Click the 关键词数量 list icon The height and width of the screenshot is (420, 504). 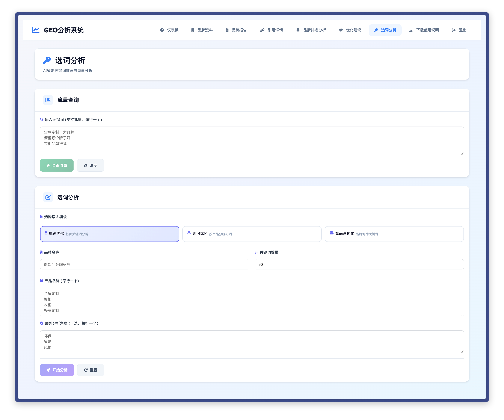coord(256,252)
